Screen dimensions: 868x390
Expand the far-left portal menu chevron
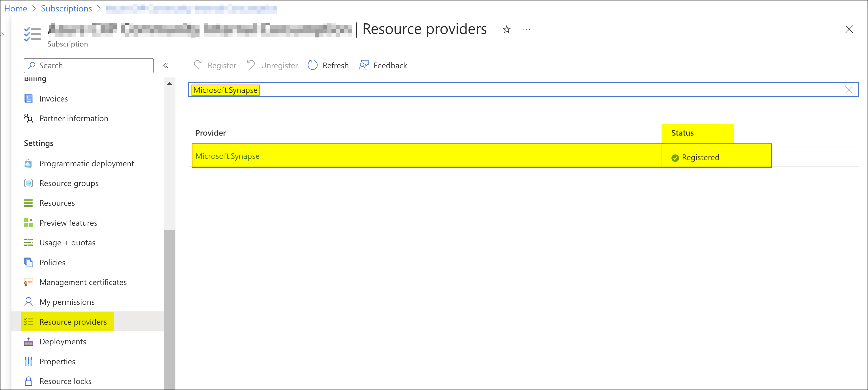pos(2,35)
